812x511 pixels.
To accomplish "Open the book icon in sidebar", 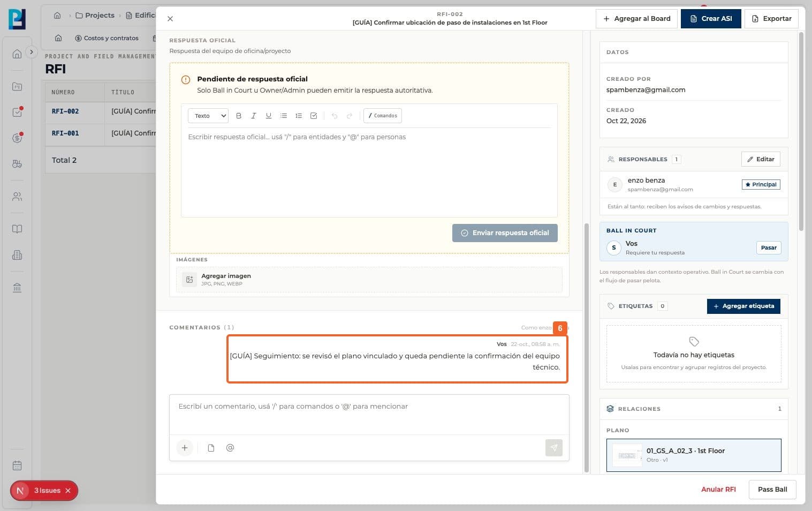I will tap(17, 229).
